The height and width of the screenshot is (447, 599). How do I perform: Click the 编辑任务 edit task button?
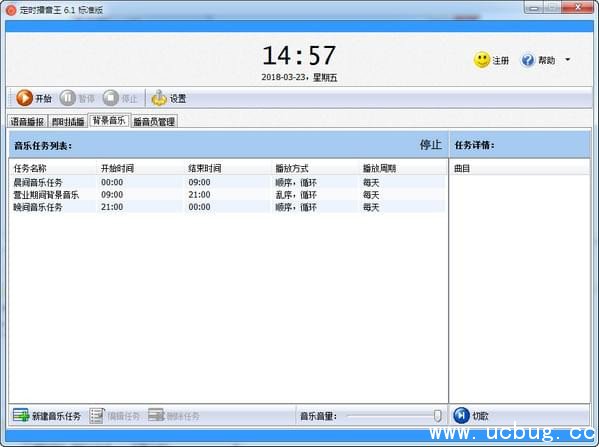click(x=114, y=415)
